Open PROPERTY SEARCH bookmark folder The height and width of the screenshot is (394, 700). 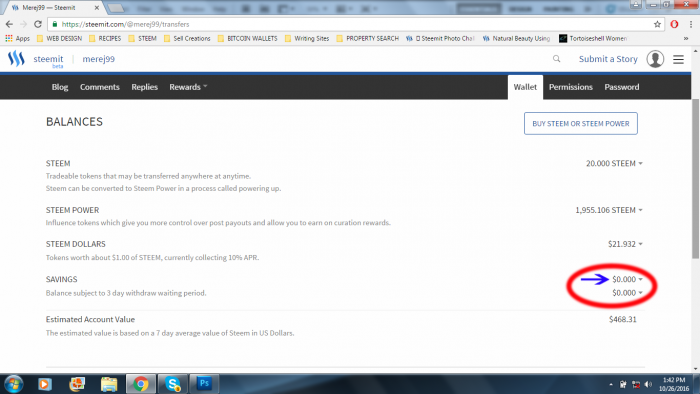(368, 38)
